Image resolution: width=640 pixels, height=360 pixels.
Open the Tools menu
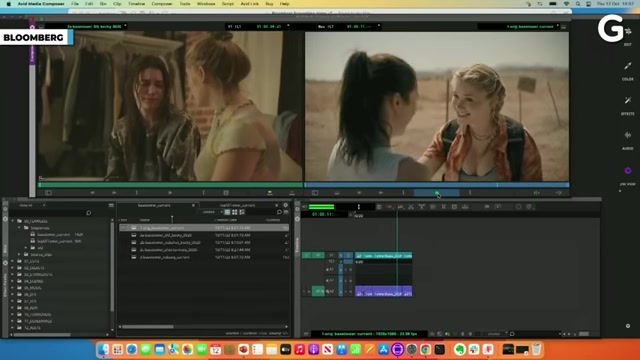tap(185, 4)
